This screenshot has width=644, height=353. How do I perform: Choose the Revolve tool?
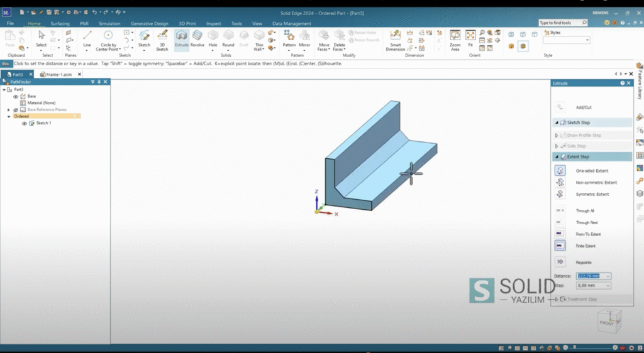[x=197, y=40]
